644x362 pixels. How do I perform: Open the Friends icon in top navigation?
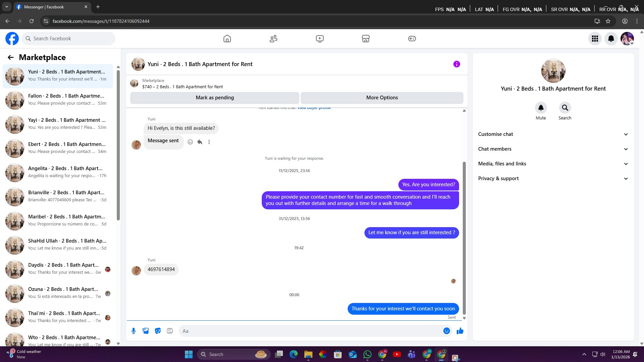pyautogui.click(x=274, y=39)
